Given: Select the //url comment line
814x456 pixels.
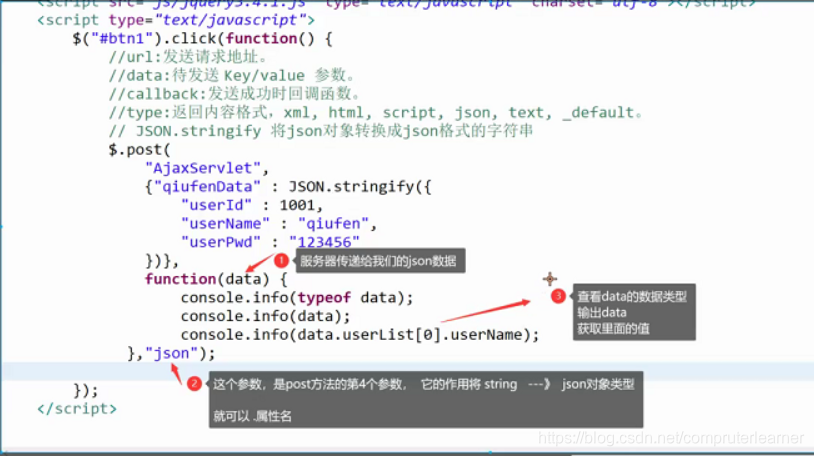Looking at the screenshot, I should (x=188, y=57).
